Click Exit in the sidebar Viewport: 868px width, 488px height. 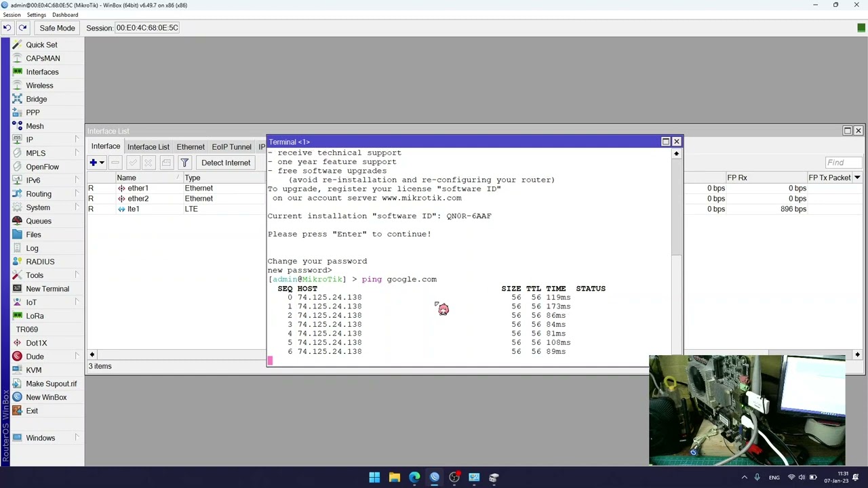(32, 411)
